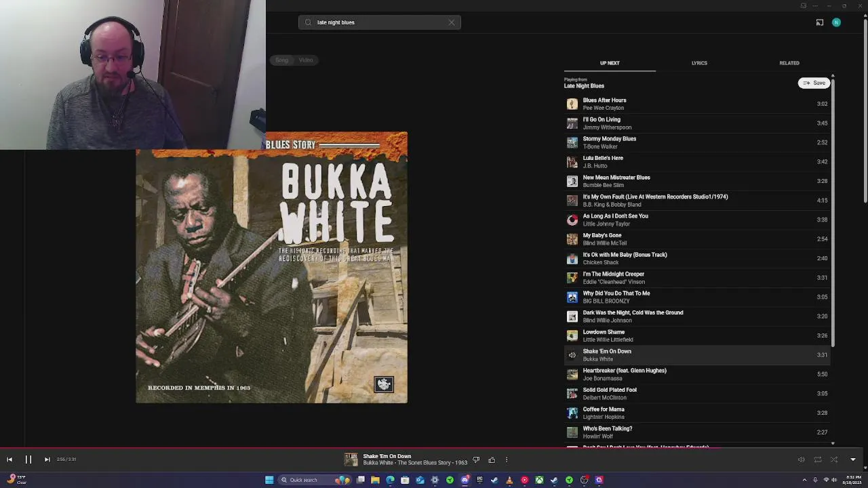Play Lowdown Shame by Little Willie Littlefield

pyautogui.click(x=697, y=335)
